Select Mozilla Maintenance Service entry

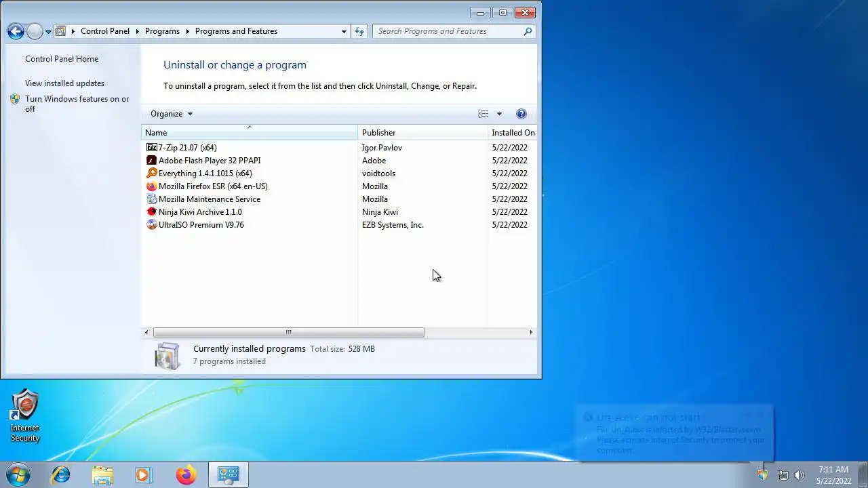click(339, 199)
